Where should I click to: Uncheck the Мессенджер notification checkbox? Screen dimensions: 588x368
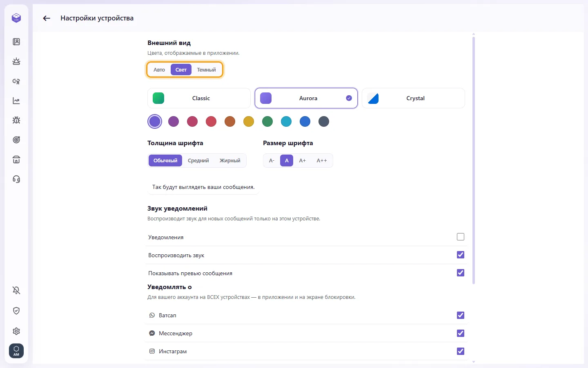(x=461, y=333)
